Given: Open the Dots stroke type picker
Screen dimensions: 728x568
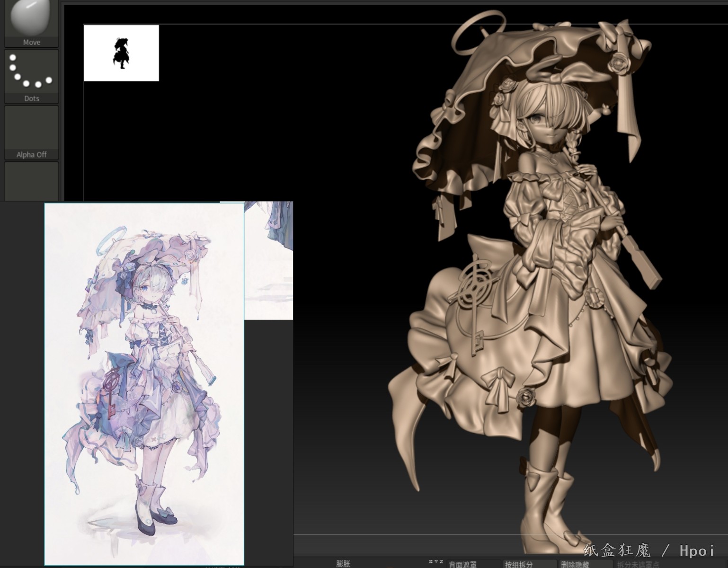Looking at the screenshot, I should tap(31, 76).
